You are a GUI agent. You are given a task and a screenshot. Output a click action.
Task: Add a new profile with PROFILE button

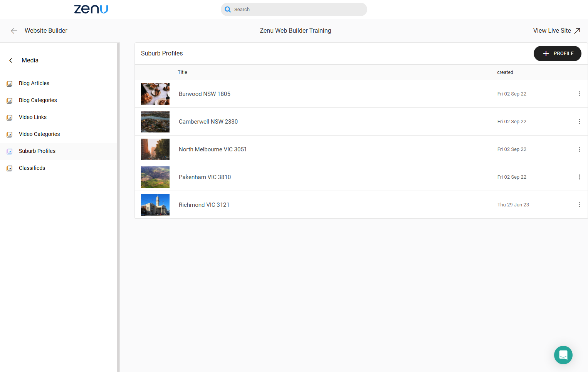point(557,54)
